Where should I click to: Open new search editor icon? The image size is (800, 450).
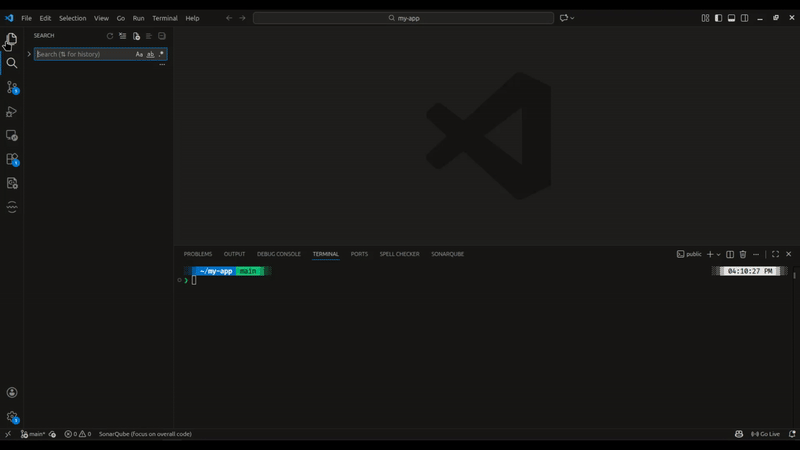(136, 36)
